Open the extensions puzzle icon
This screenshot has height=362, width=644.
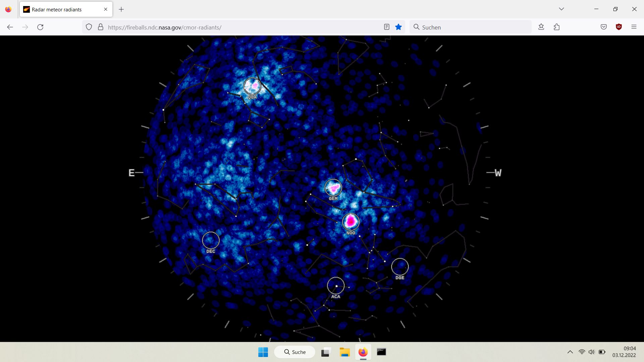click(557, 27)
